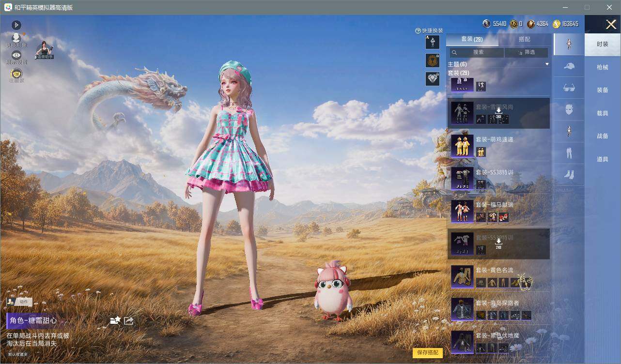Choose the pants category icon

click(569, 153)
